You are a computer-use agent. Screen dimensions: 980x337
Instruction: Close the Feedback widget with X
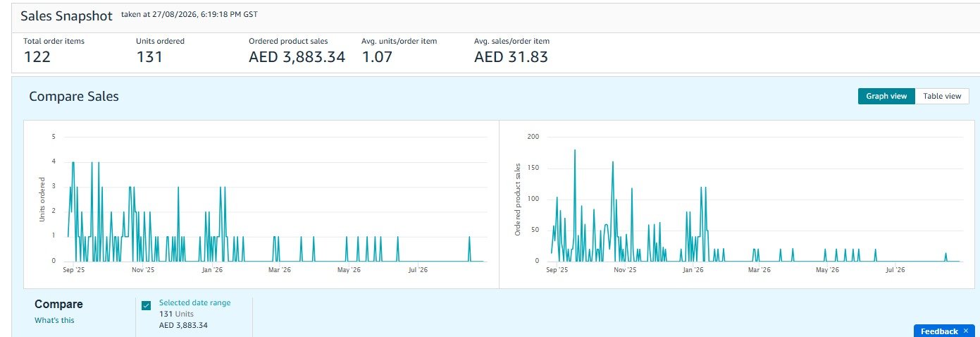tap(966, 331)
